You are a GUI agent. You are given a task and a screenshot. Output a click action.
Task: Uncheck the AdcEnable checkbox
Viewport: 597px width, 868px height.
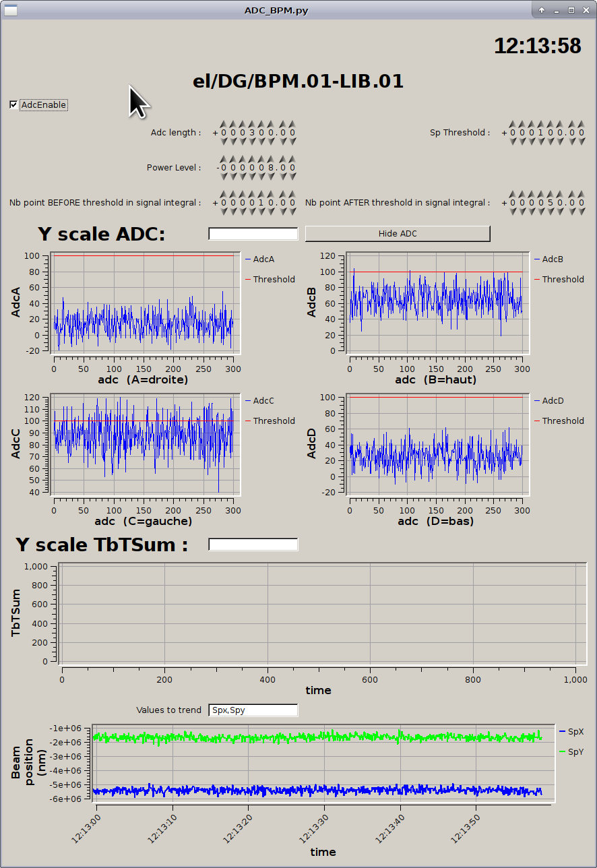(13, 105)
